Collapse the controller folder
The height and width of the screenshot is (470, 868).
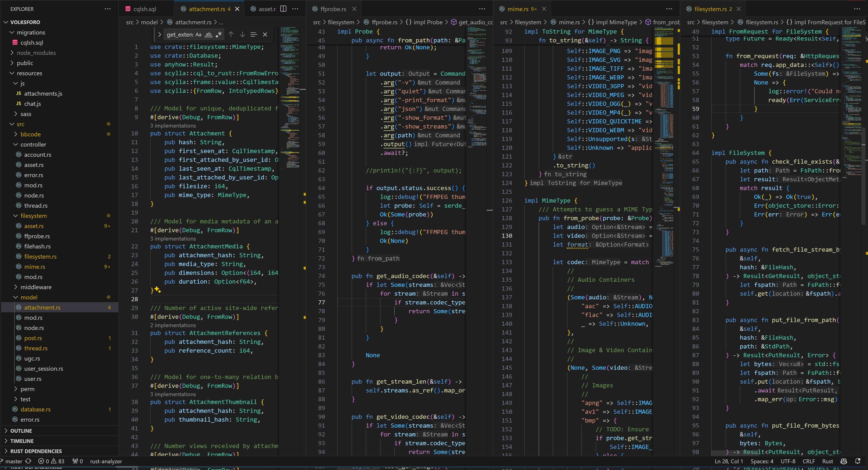click(x=59, y=144)
